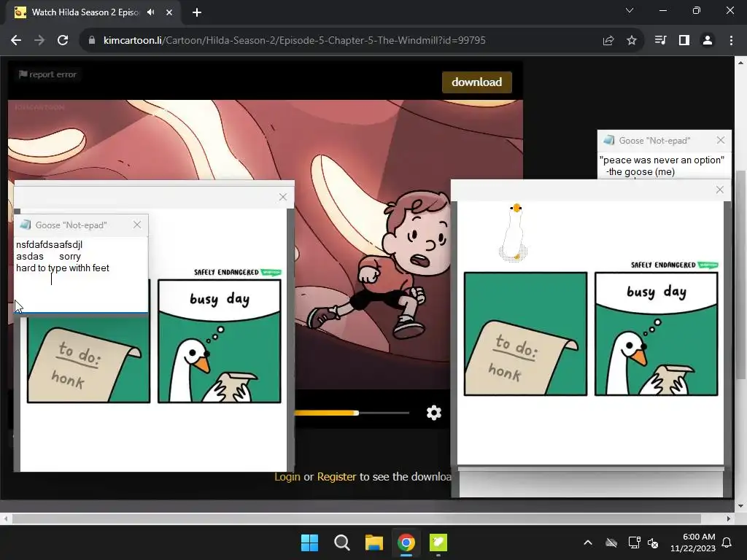Click the horizontal scrollbar's right arrow
747x560 pixels.
(729, 518)
